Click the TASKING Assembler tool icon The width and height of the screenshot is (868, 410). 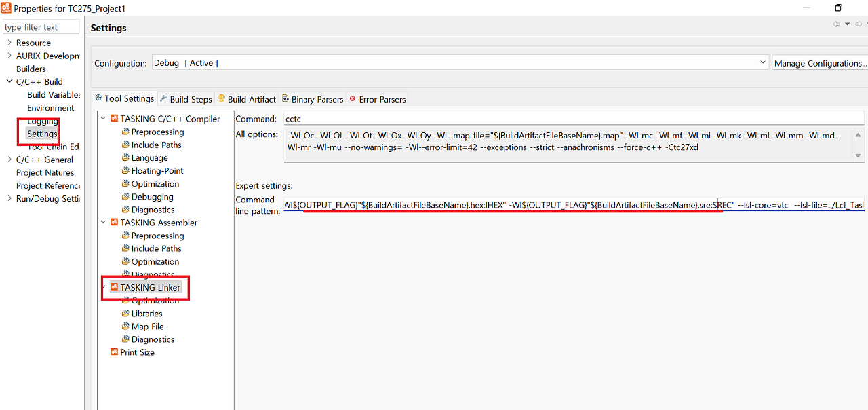(x=115, y=223)
